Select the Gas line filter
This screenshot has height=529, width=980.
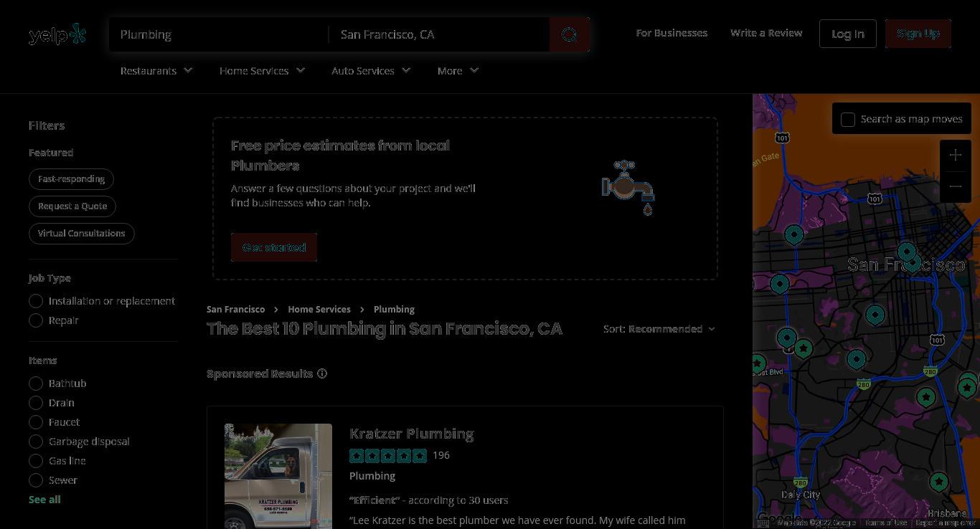[36, 461]
